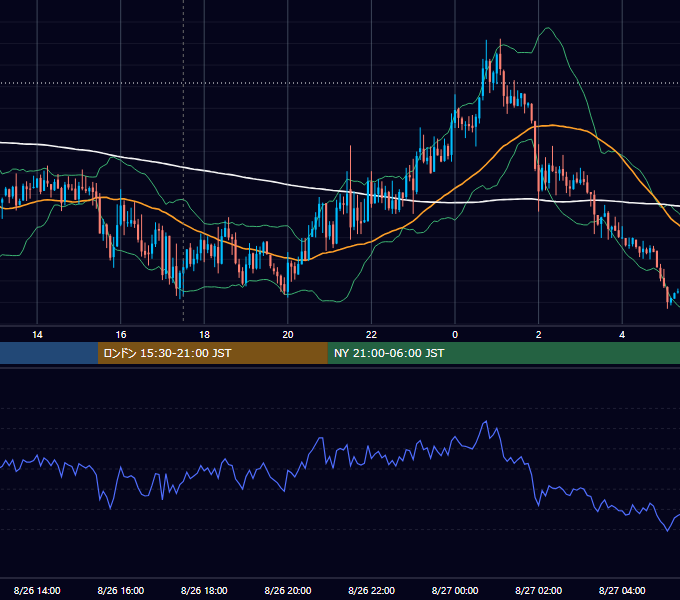Click the 8/27 02:00 date label

[x=539, y=590]
